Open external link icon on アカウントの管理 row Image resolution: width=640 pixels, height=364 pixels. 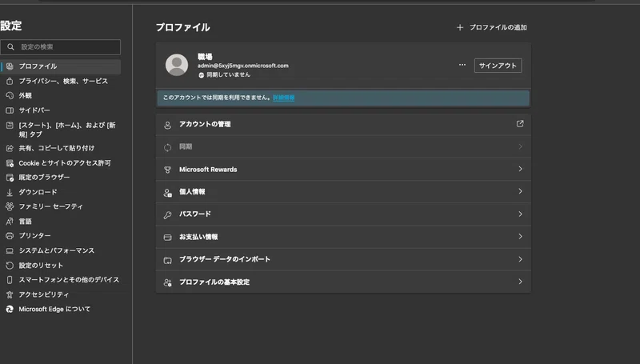520,124
